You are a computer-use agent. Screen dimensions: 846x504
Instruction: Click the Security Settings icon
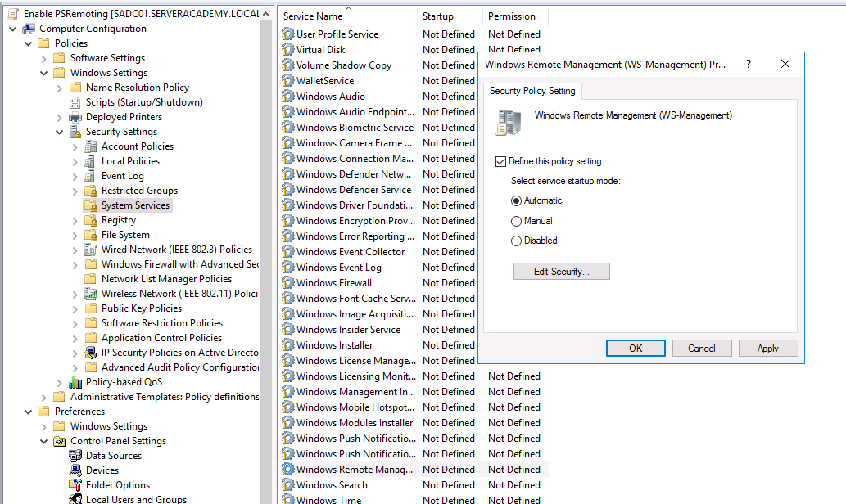[x=75, y=132]
